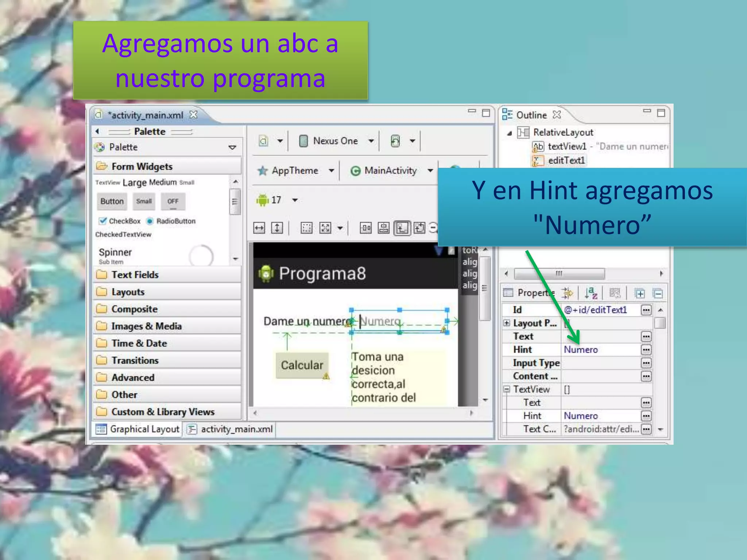Switch to Graphical Layout tab
Viewport: 747px width, 560px height.
pyautogui.click(x=138, y=429)
